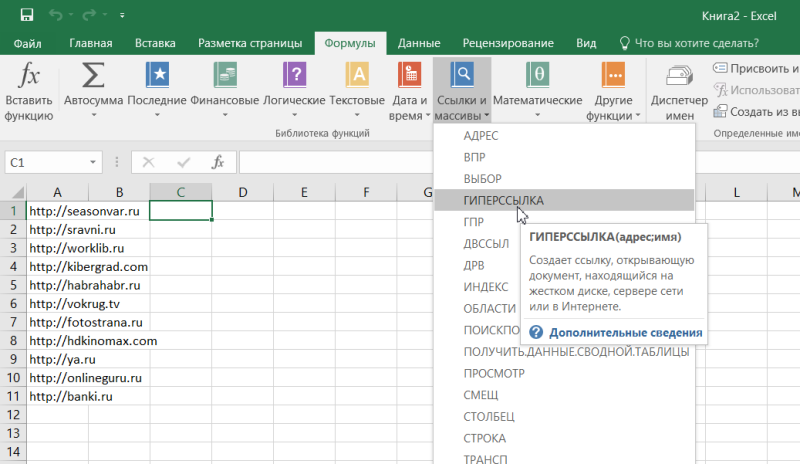Switch to the Вид tab

(586, 43)
